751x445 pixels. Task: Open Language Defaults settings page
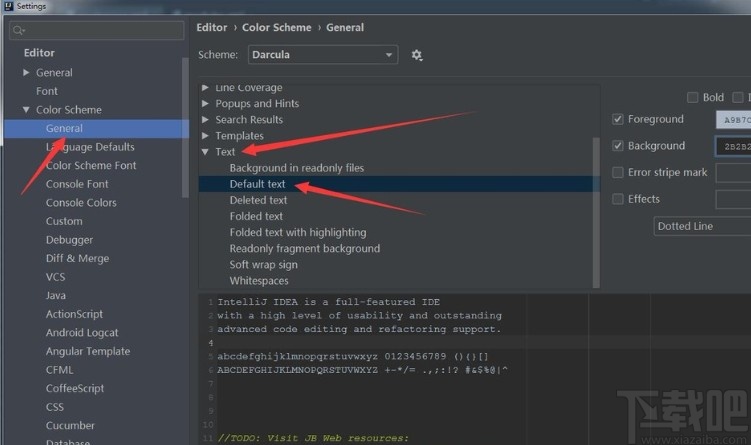pos(90,147)
